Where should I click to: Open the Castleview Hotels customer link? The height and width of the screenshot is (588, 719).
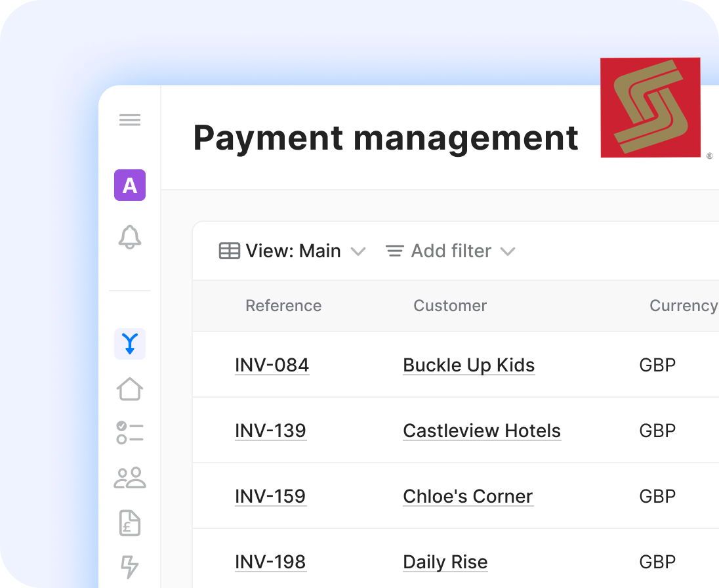pyautogui.click(x=482, y=430)
